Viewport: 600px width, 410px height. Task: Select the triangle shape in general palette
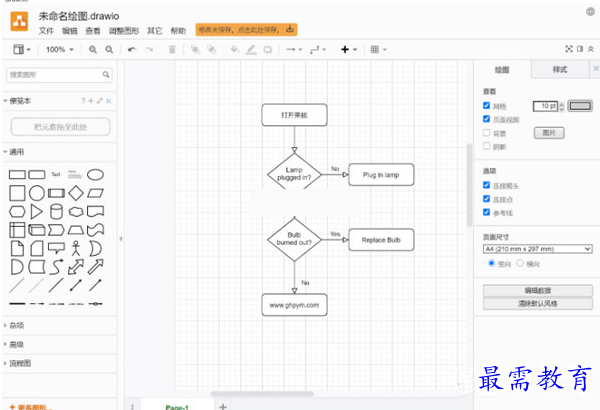pyautogui.click(x=37, y=211)
